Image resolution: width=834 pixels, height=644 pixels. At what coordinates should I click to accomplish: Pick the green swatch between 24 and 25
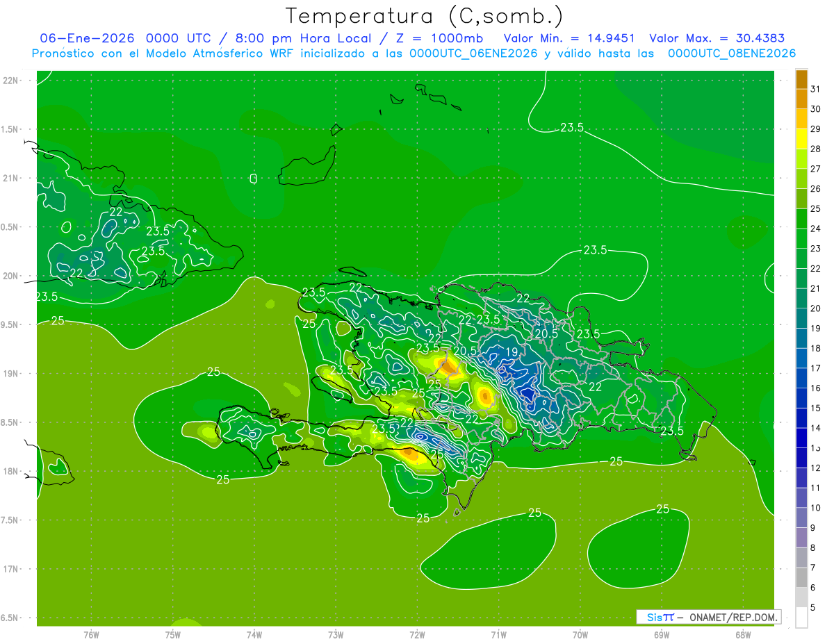tap(801, 219)
